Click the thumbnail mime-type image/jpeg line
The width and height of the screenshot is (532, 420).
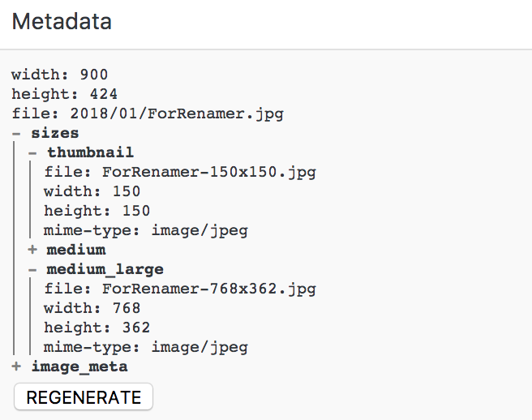coord(146,231)
